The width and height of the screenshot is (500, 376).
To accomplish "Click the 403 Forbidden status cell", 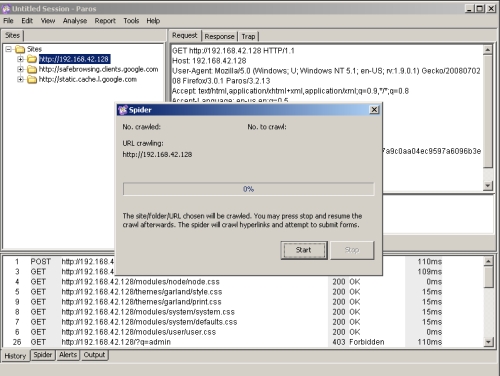I will 358,342.
